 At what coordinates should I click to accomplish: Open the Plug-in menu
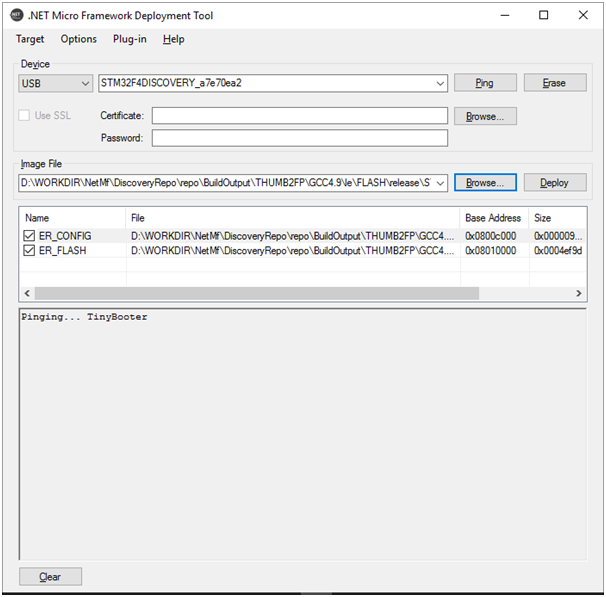(x=129, y=39)
